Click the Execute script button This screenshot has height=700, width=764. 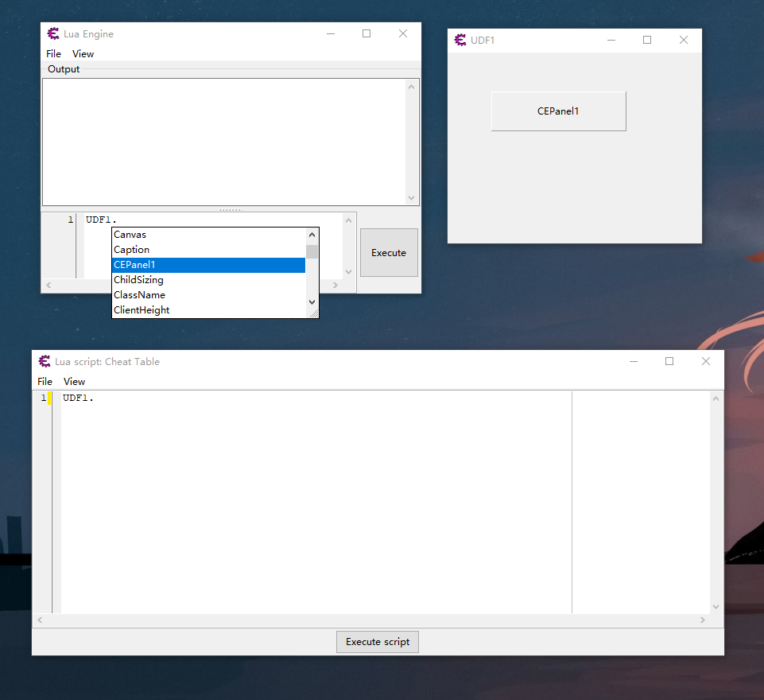(x=378, y=642)
